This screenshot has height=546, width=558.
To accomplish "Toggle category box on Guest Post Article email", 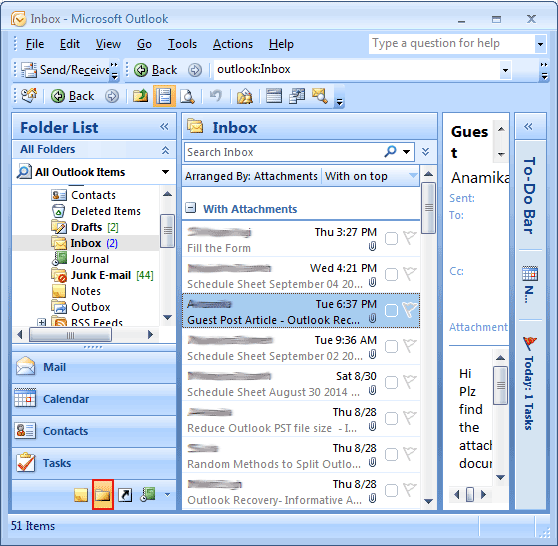I will click(x=391, y=310).
